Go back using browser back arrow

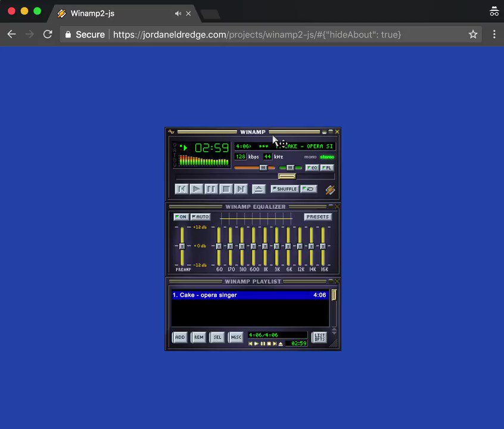[11, 34]
